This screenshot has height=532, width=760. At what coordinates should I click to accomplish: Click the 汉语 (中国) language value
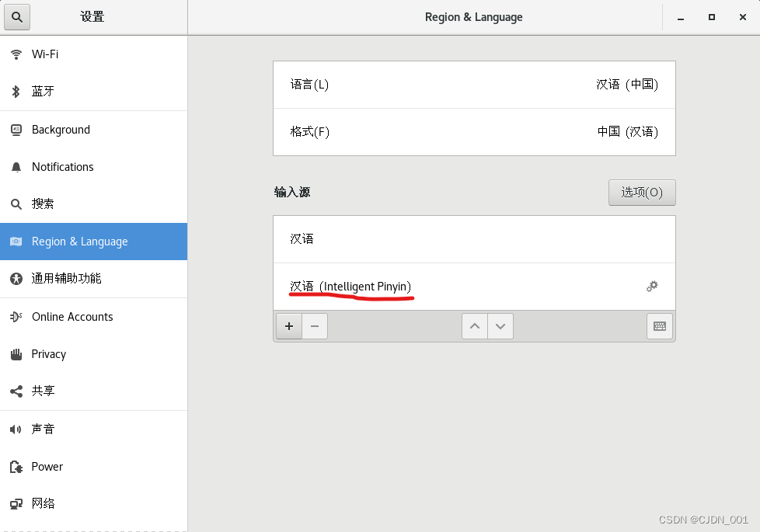point(626,85)
